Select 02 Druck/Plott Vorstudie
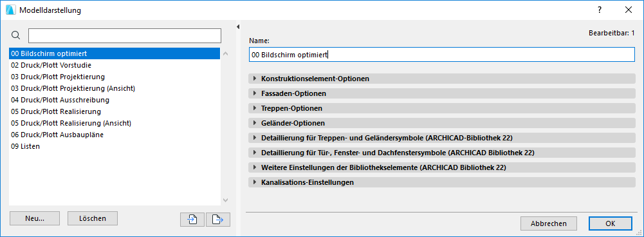This screenshot has height=237, width=644. [115, 65]
